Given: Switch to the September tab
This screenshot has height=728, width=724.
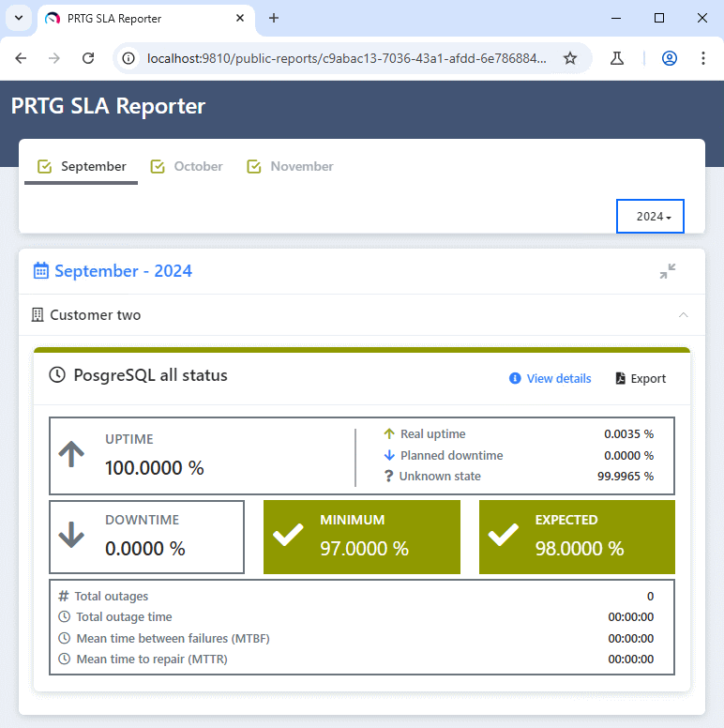Looking at the screenshot, I should point(82,167).
